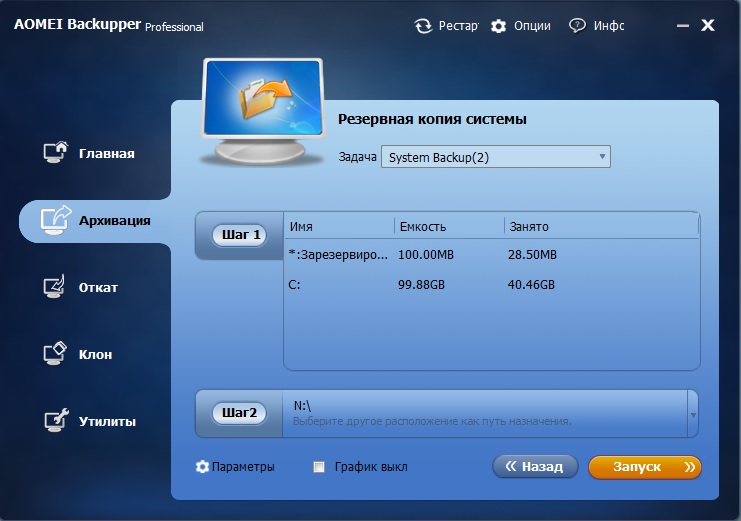Click the Утилиты wrench icon in sidebar

pyautogui.click(x=56, y=420)
